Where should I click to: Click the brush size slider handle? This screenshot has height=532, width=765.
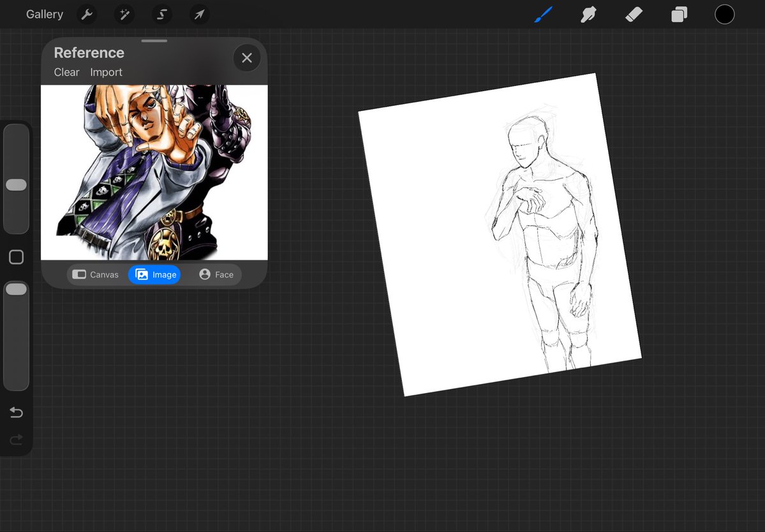point(16,185)
